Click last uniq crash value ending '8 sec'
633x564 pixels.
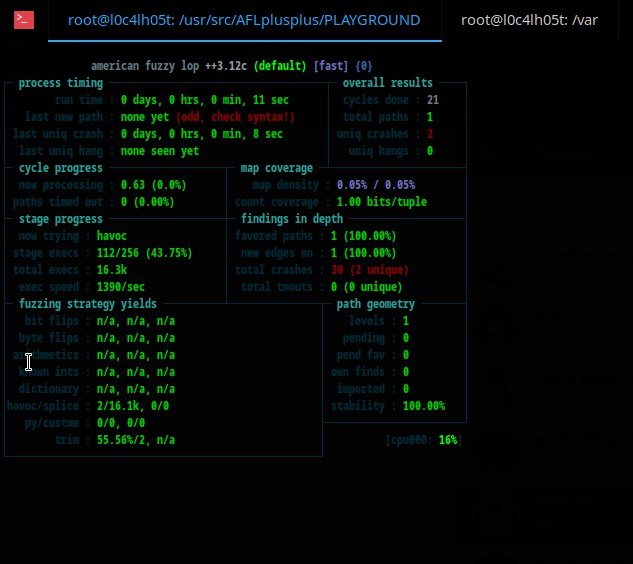[x=201, y=134]
